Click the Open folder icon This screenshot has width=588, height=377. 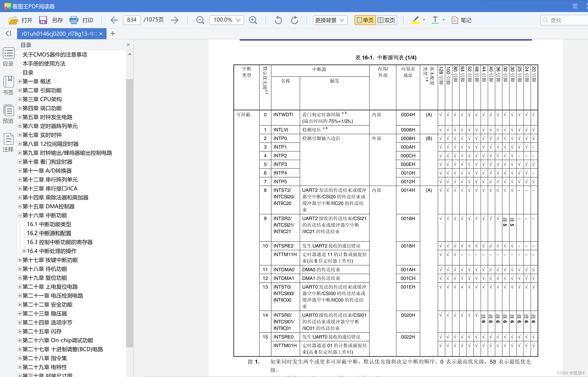tap(13, 20)
